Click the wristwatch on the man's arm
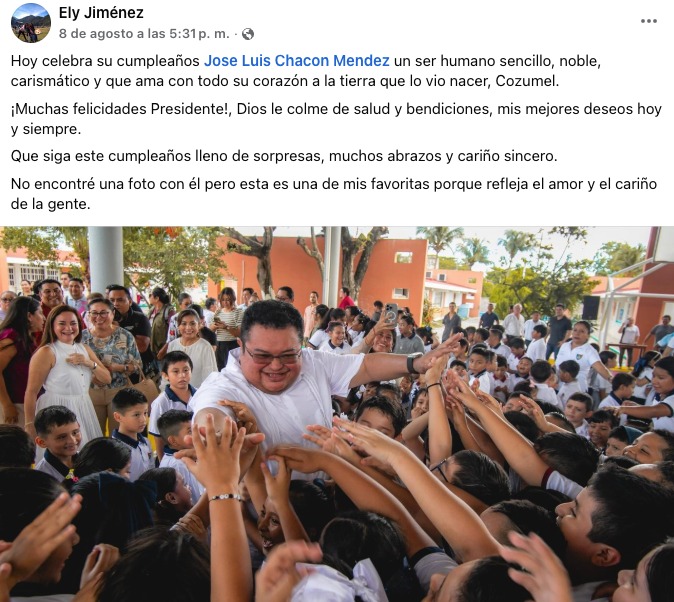The height and width of the screenshot is (602, 674). [x=414, y=362]
